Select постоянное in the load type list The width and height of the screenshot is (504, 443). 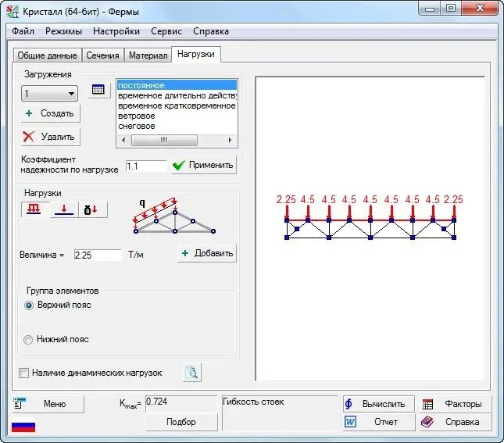point(177,85)
